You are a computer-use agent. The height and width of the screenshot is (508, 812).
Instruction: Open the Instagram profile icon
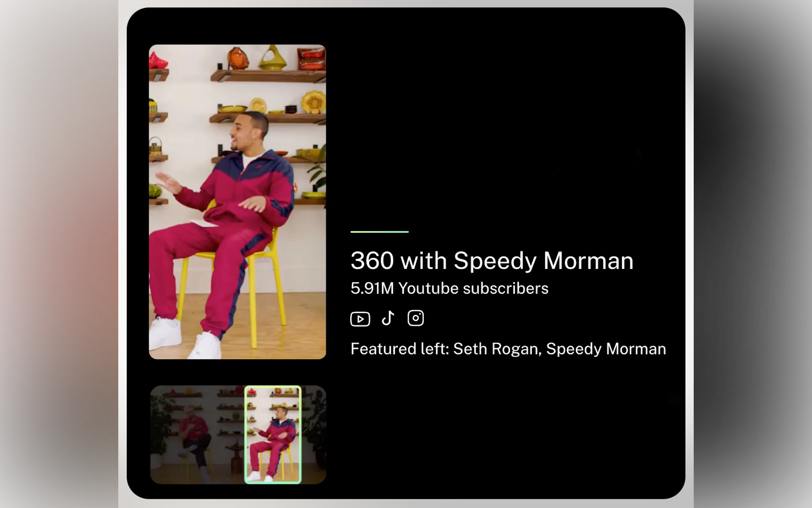pos(416,318)
